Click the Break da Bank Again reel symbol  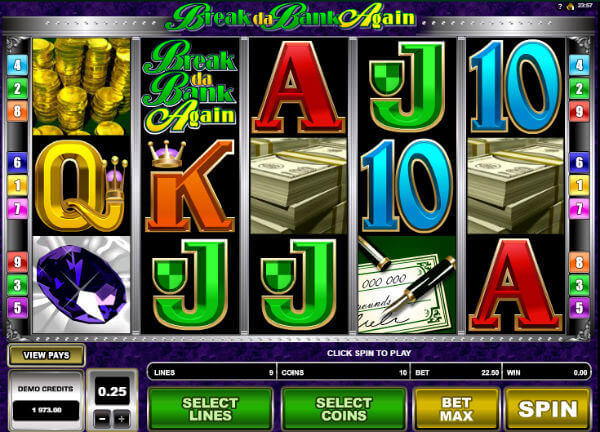[190, 86]
